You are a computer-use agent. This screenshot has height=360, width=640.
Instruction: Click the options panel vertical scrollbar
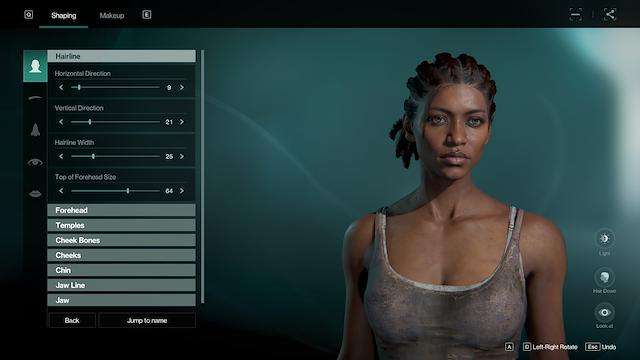click(x=202, y=176)
